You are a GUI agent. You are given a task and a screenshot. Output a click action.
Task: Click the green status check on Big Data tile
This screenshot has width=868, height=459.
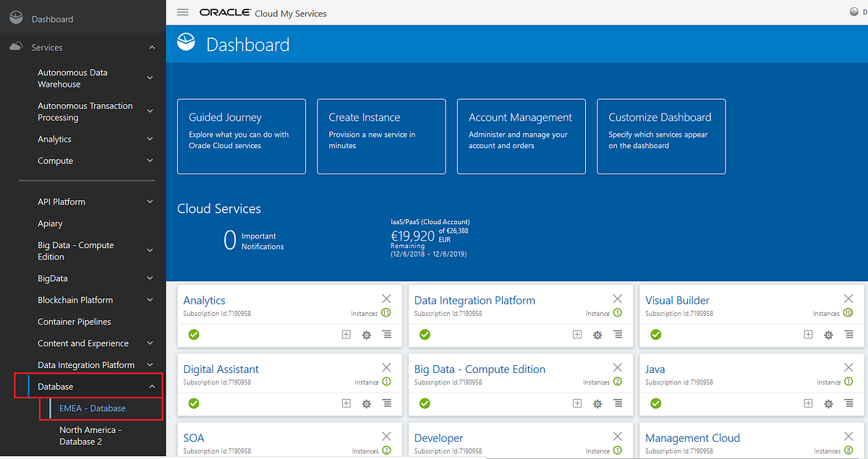tap(425, 403)
